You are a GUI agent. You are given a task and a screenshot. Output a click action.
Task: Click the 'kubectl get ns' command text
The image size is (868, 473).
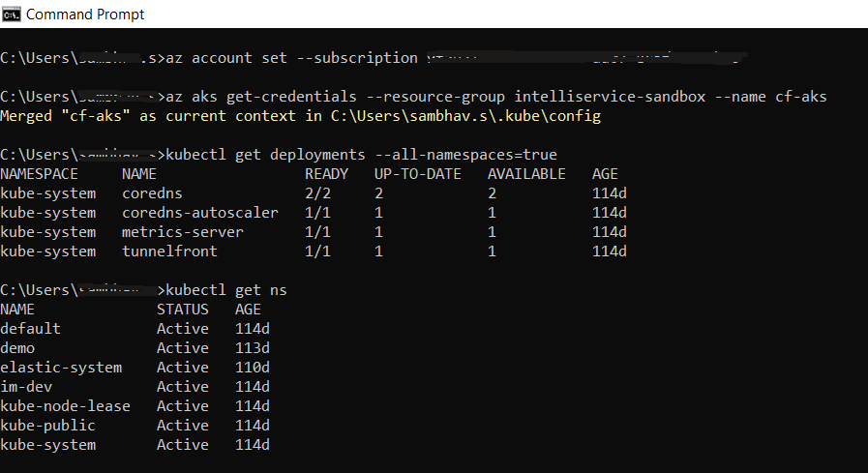(226, 290)
